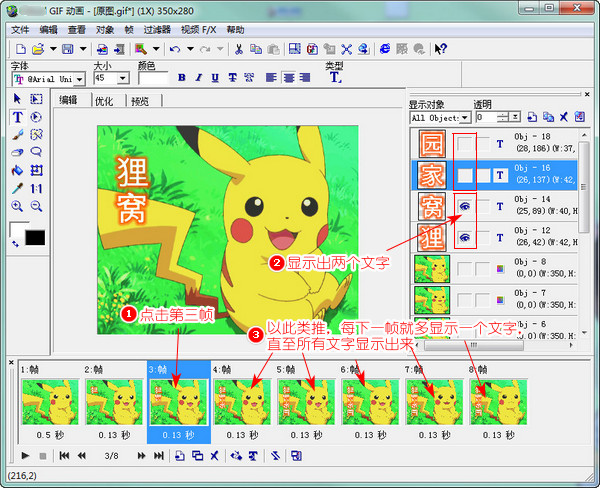600x488 pixels.
Task: Click the white foreground color swatch
Action: coord(17,229)
